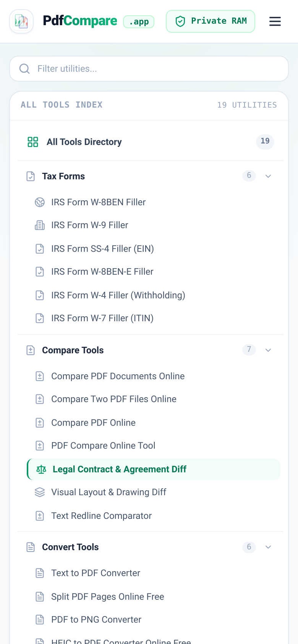Click the icon beside PDF to PNG Converter
This screenshot has width=298, height=644.
pos(40,620)
